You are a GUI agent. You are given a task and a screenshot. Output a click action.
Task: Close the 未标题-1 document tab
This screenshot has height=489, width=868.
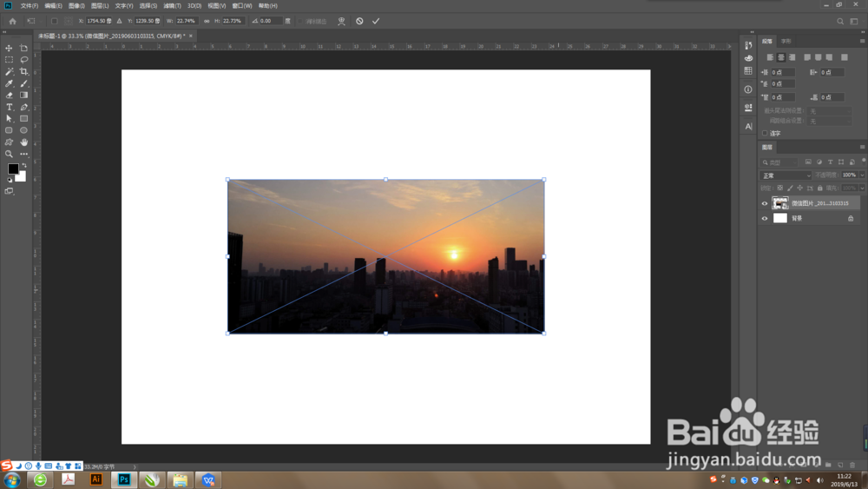[191, 36]
